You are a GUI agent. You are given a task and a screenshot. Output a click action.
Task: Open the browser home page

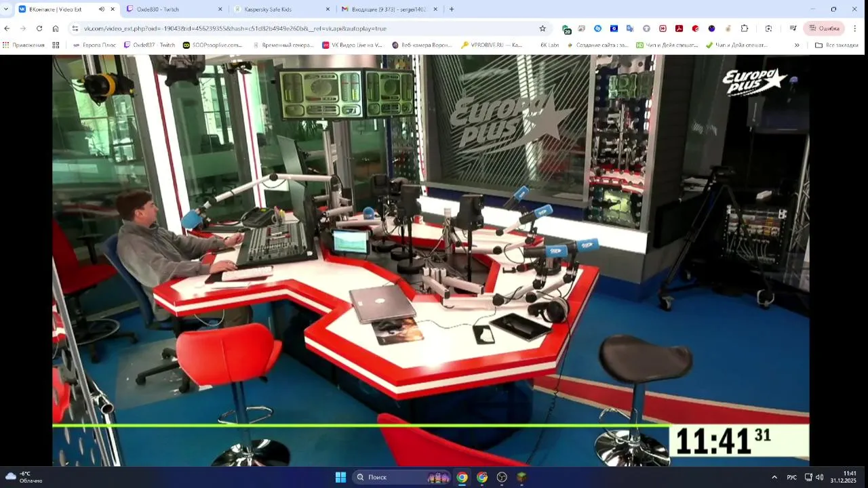(x=56, y=28)
